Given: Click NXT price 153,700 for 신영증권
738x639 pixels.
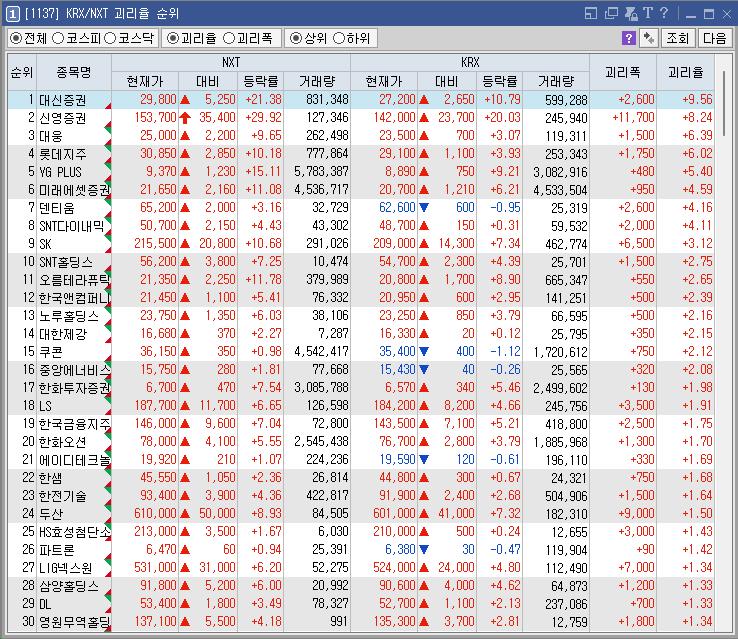Looking at the screenshot, I should click(155, 118).
